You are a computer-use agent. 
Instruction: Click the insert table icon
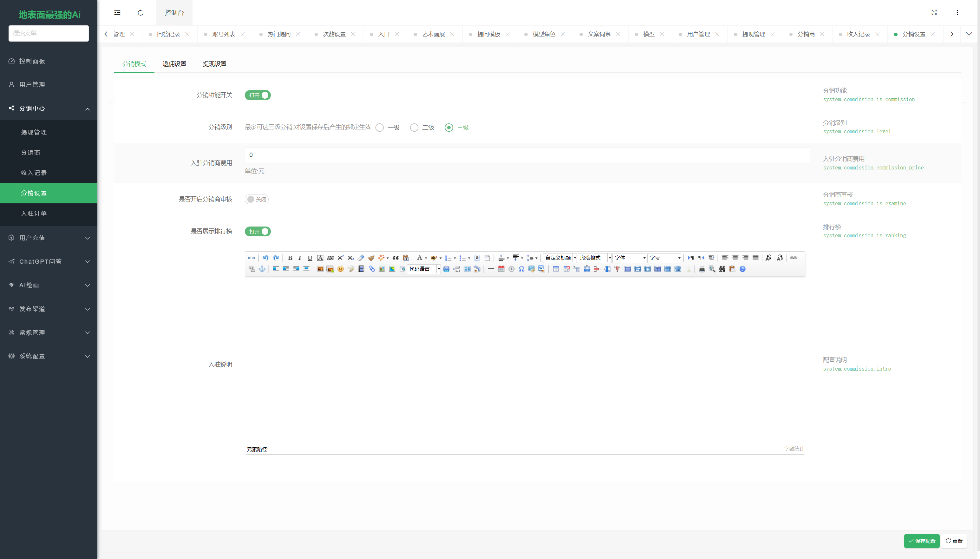[x=556, y=269]
